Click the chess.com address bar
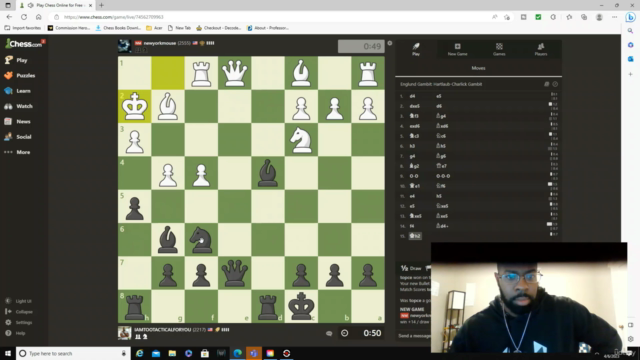 [269, 17]
